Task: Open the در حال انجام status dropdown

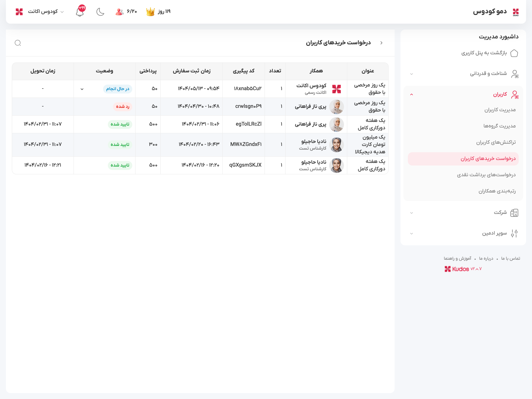Action: click(82, 89)
